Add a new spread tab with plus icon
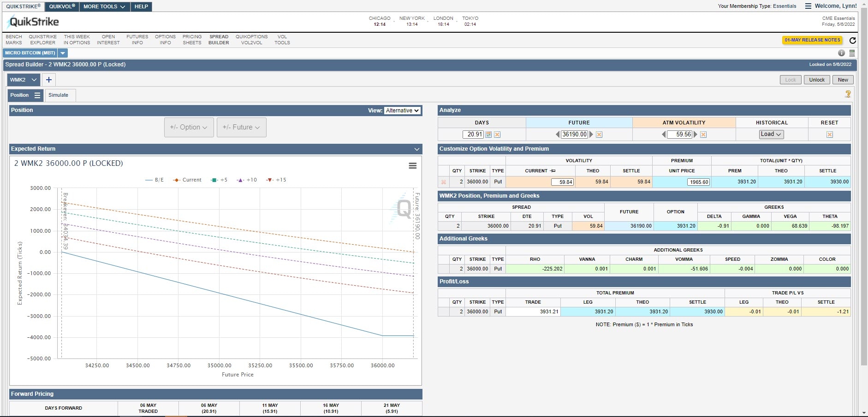 (x=48, y=80)
